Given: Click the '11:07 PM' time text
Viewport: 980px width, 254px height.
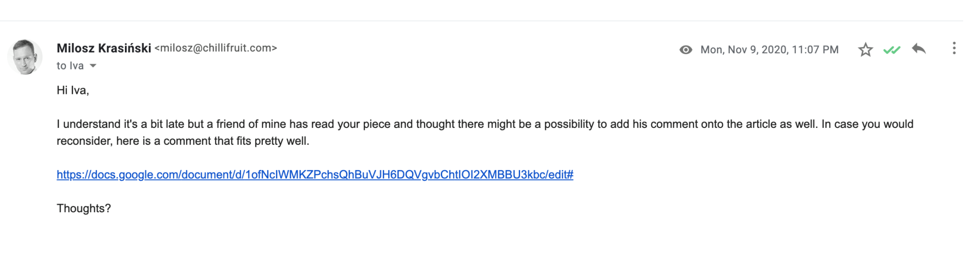Looking at the screenshot, I should click(x=815, y=50).
